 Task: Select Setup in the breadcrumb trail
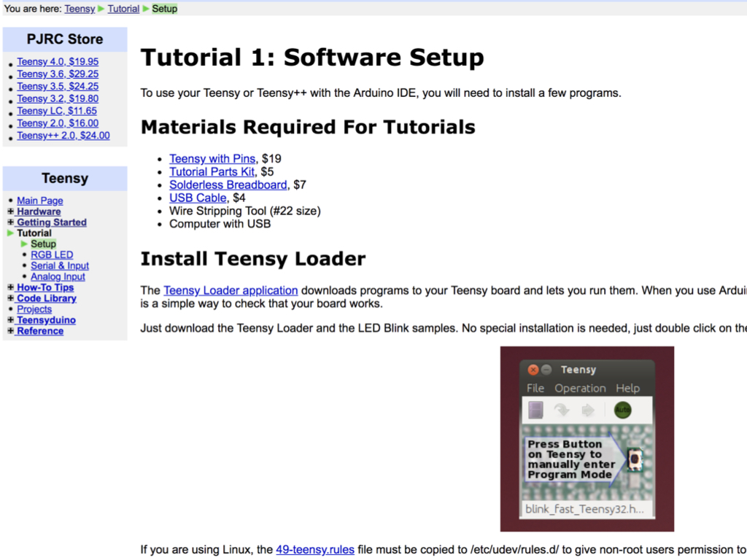164,9
